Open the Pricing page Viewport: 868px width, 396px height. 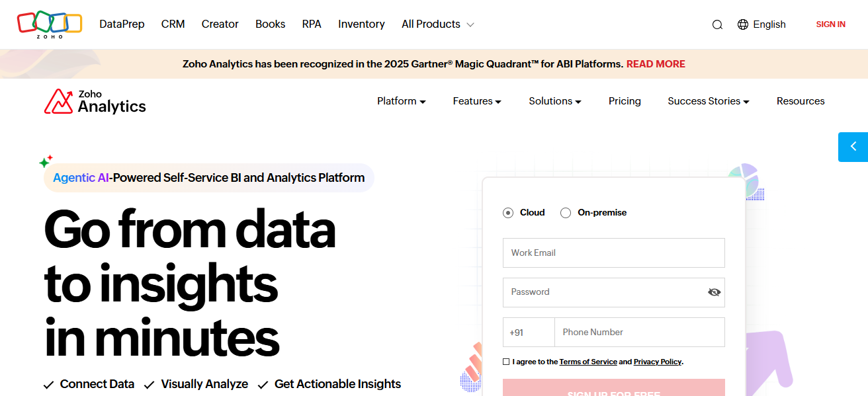625,101
